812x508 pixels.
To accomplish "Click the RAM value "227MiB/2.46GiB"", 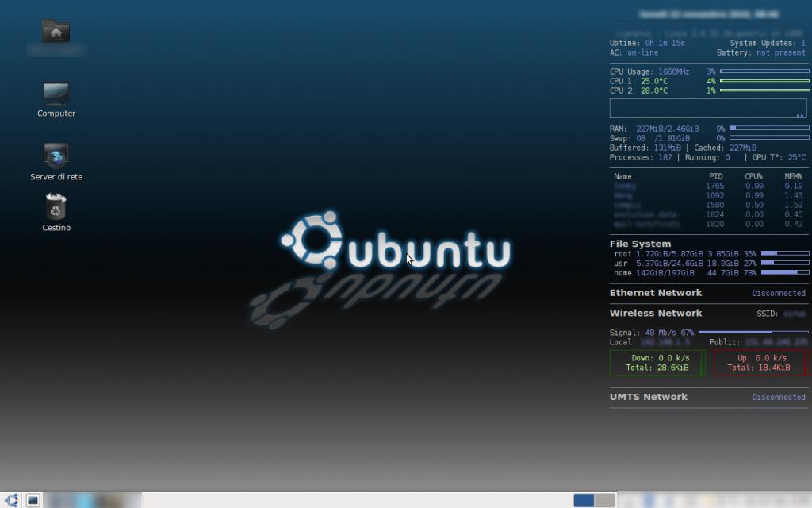I will click(x=668, y=129).
